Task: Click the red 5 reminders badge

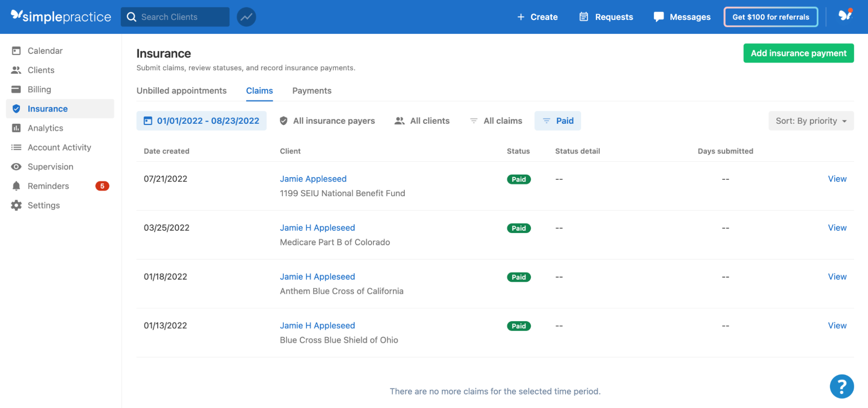Action: pyautogui.click(x=102, y=186)
